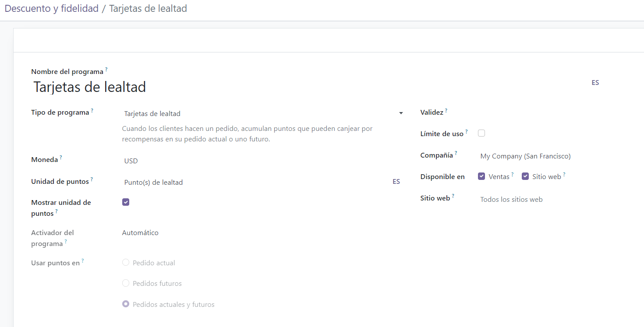Click help icon beside Unidad de puntos

click(92, 179)
